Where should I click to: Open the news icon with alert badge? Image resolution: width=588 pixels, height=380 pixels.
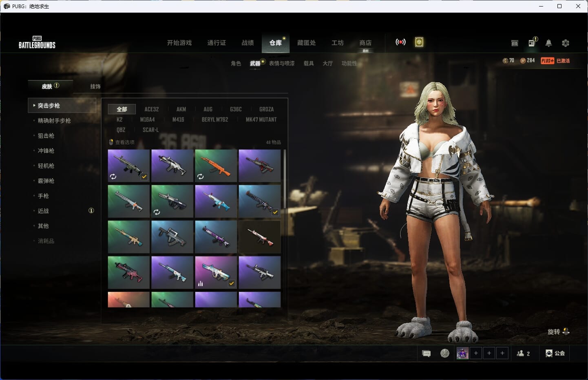533,42
